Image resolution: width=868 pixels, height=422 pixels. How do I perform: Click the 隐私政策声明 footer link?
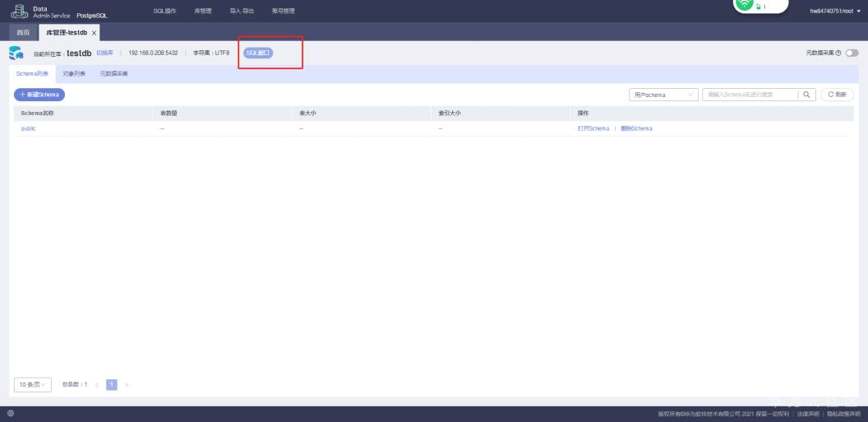click(x=843, y=414)
